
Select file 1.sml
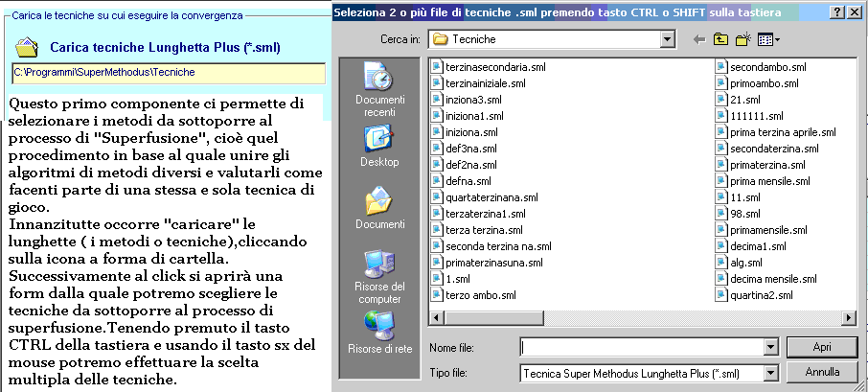tap(450, 279)
